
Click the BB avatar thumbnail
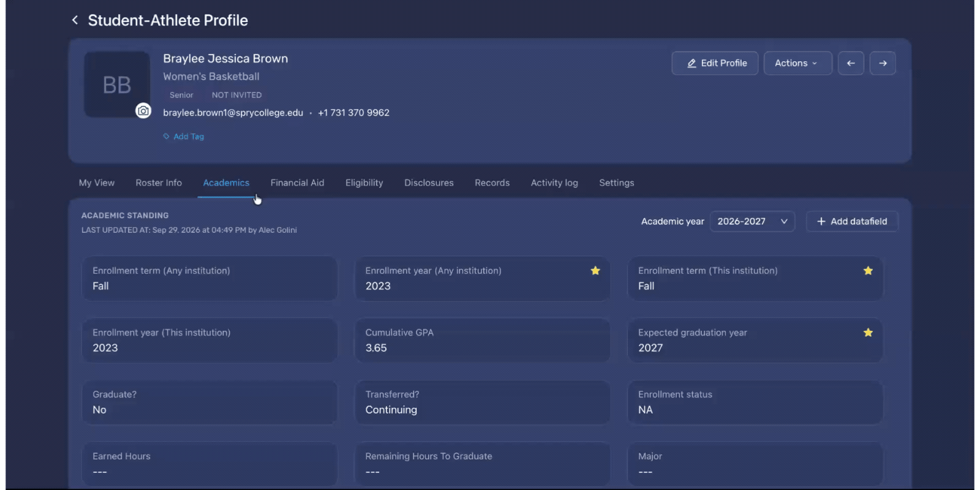117,85
